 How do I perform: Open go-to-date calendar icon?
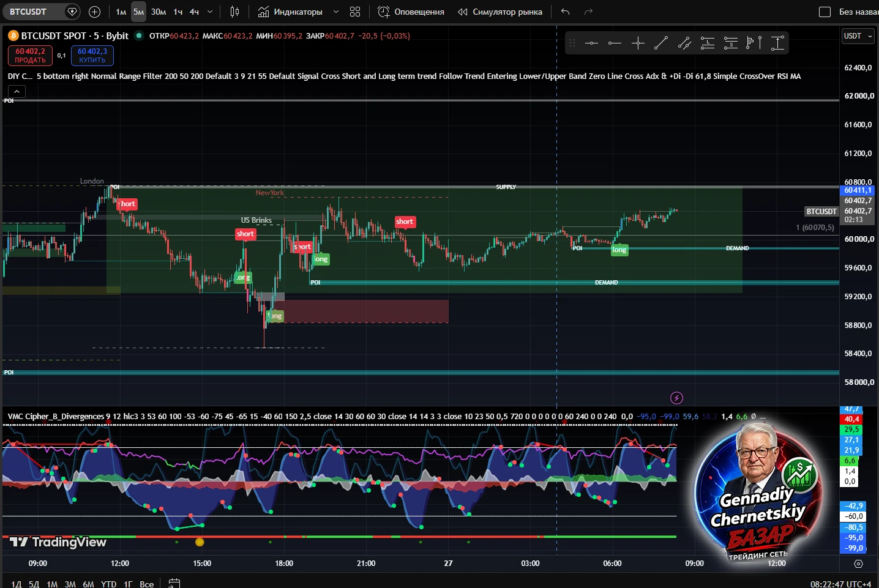pyautogui.click(x=174, y=584)
